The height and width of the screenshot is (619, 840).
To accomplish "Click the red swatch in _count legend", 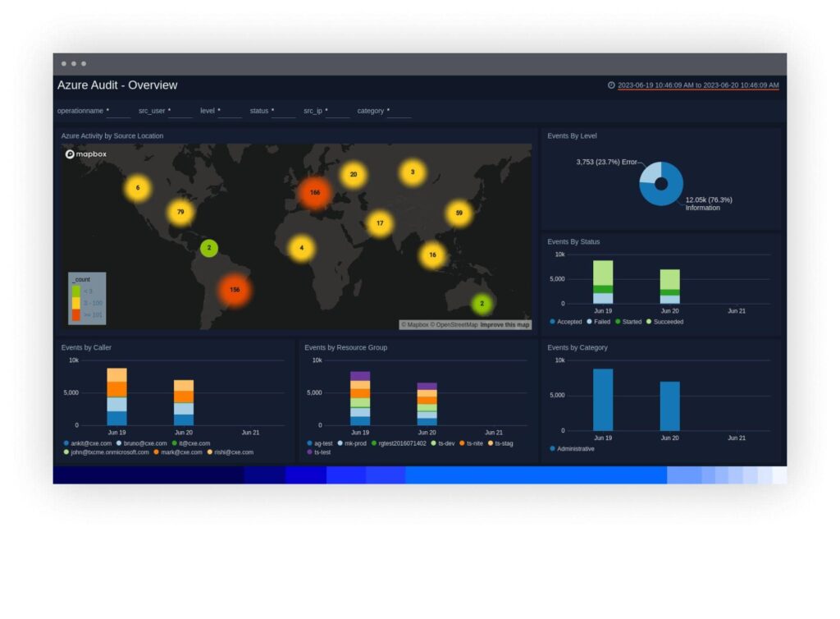I will [x=76, y=315].
